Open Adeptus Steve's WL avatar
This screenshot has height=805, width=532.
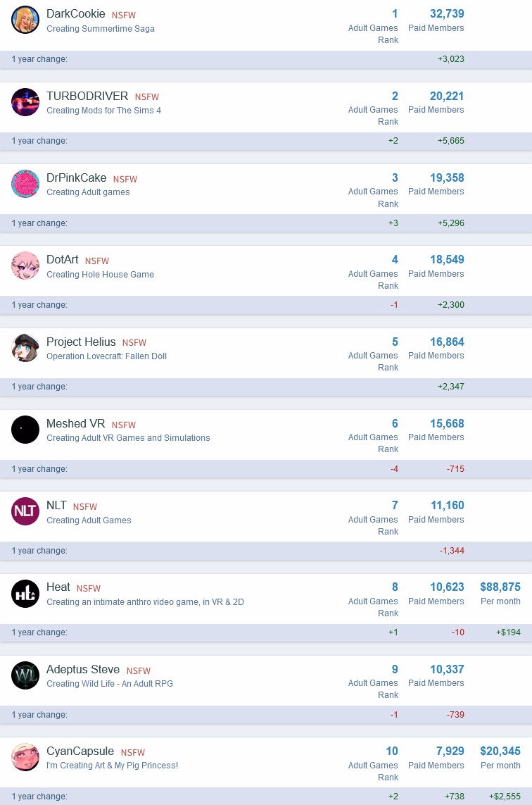coord(25,675)
